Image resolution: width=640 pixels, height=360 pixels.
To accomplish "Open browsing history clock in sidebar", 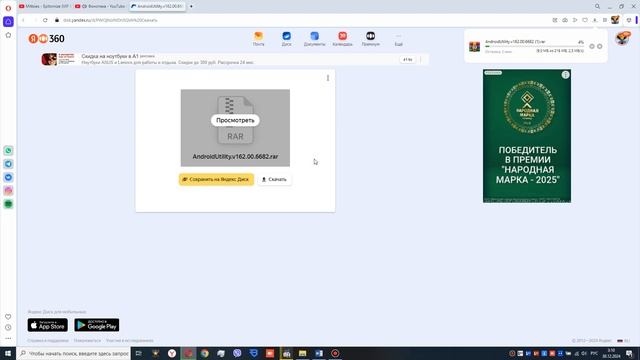I will (8, 328).
